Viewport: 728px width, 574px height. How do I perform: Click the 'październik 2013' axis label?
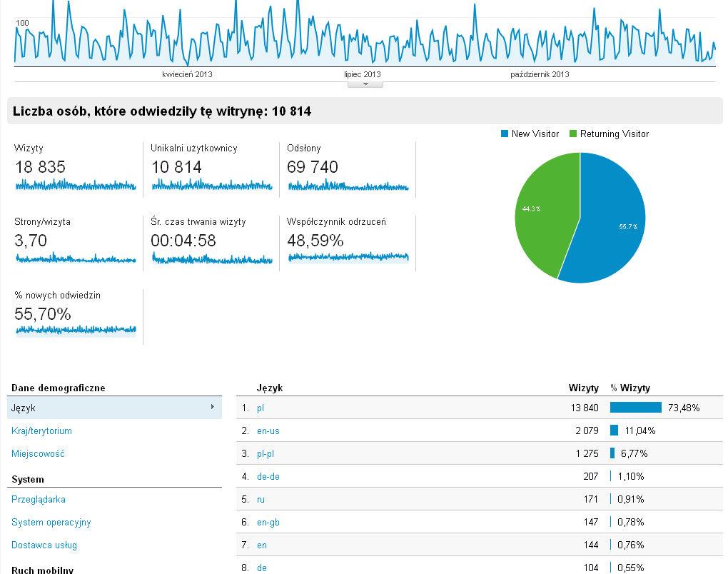tap(540, 74)
